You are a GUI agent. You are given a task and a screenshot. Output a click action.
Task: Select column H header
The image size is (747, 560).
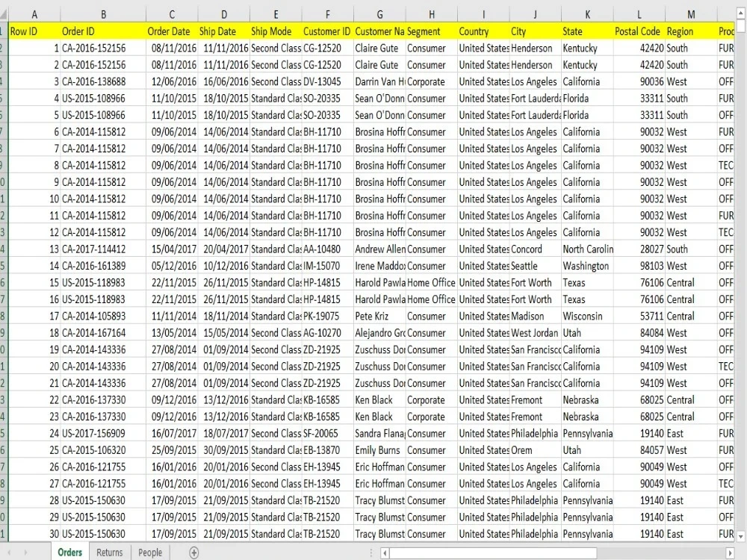coord(432,15)
